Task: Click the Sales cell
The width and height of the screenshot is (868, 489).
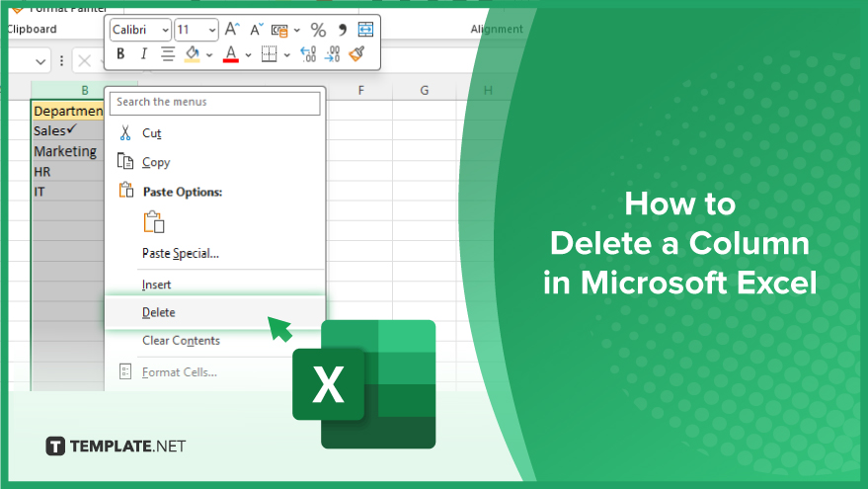Action: (68, 130)
